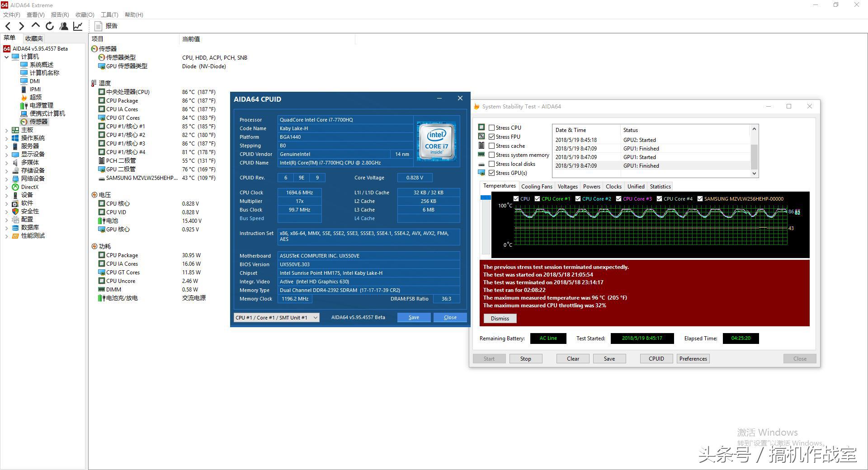Toggle CPU Core #3 graph checkbox
868x470 pixels.
pyautogui.click(x=618, y=199)
